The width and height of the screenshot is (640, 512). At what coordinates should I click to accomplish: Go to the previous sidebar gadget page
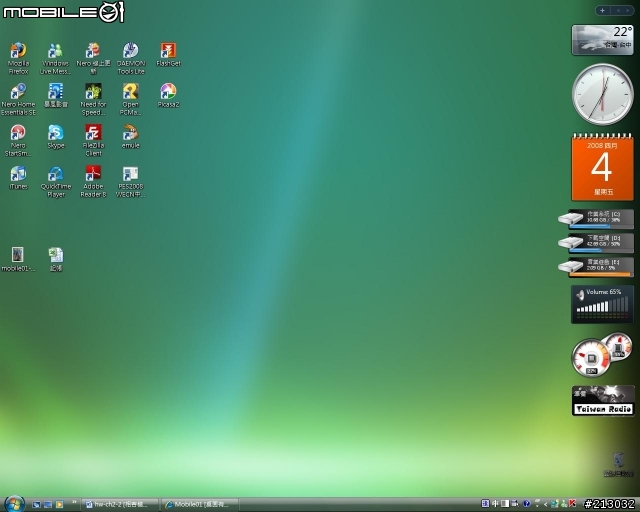[618, 11]
